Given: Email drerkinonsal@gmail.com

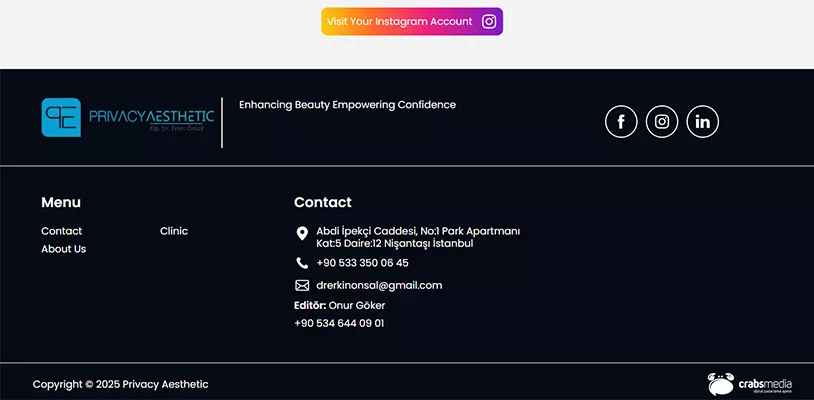Looking at the screenshot, I should point(379,285).
